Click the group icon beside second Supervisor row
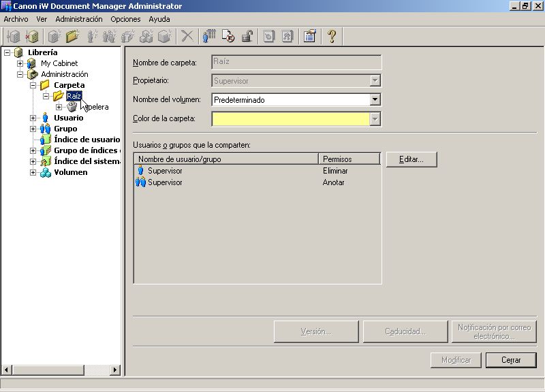545x392 pixels. (141, 182)
